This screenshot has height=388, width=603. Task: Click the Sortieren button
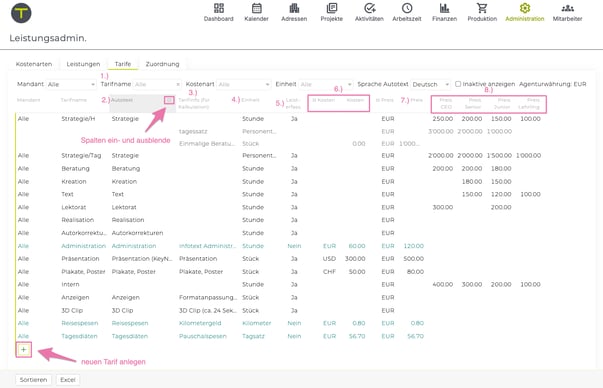[x=33, y=380]
